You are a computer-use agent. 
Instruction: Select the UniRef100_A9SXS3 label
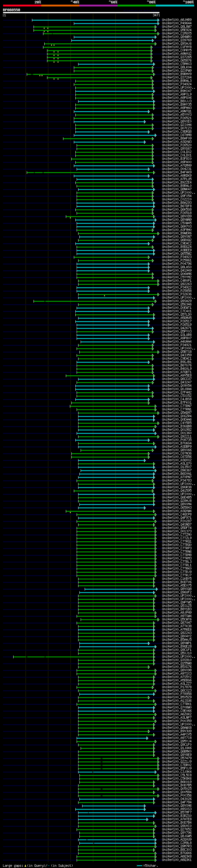177,809
